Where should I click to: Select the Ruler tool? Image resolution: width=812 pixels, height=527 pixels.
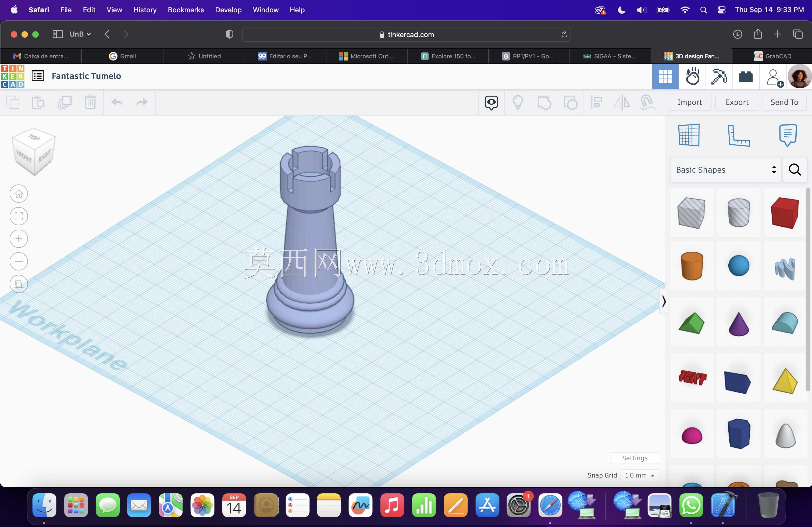coord(738,136)
